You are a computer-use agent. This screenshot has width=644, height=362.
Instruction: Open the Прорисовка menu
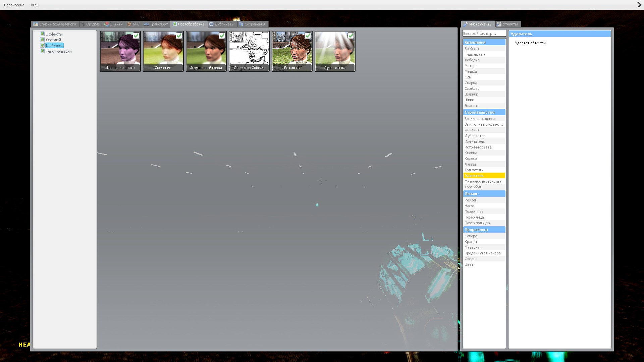14,5
